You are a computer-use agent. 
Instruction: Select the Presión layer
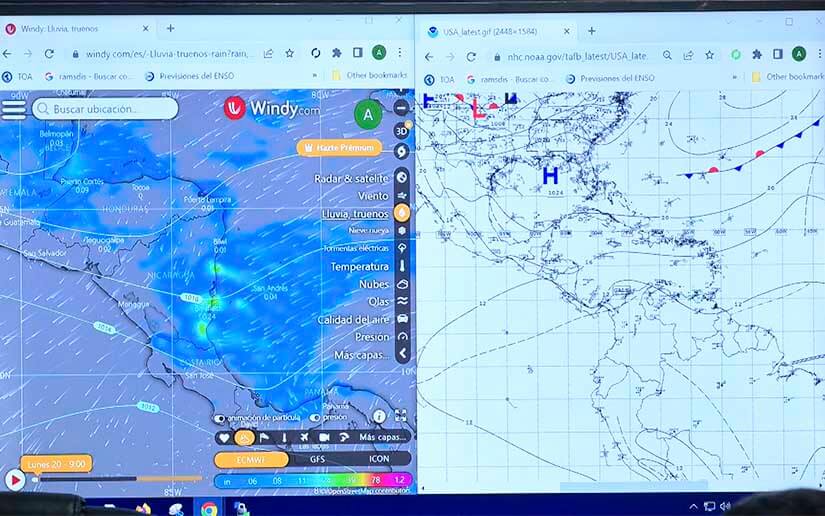pos(372,337)
